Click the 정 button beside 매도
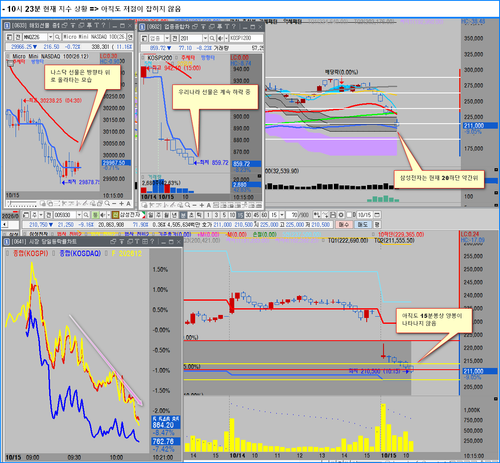 coord(377,225)
